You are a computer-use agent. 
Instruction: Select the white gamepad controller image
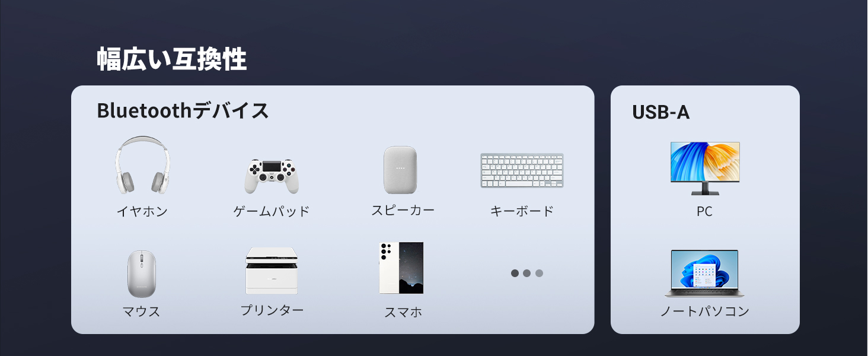[272, 176]
